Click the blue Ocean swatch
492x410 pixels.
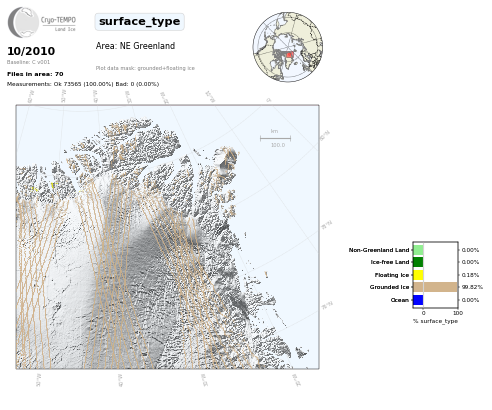(x=418, y=300)
